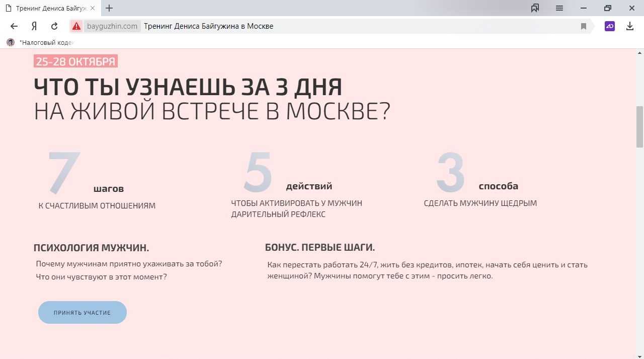The height and width of the screenshot is (359, 644).
Task: Click the scrollbar down arrow
Action: pos(639,355)
